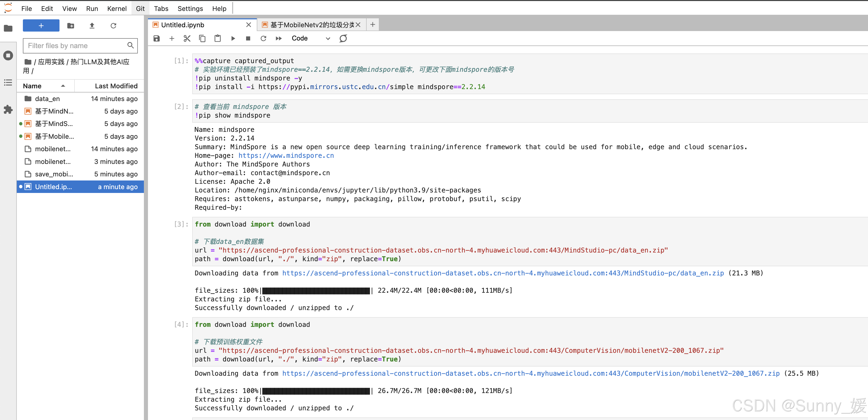Open the Git menu
Image resolution: width=868 pixels, height=420 pixels.
click(x=141, y=9)
